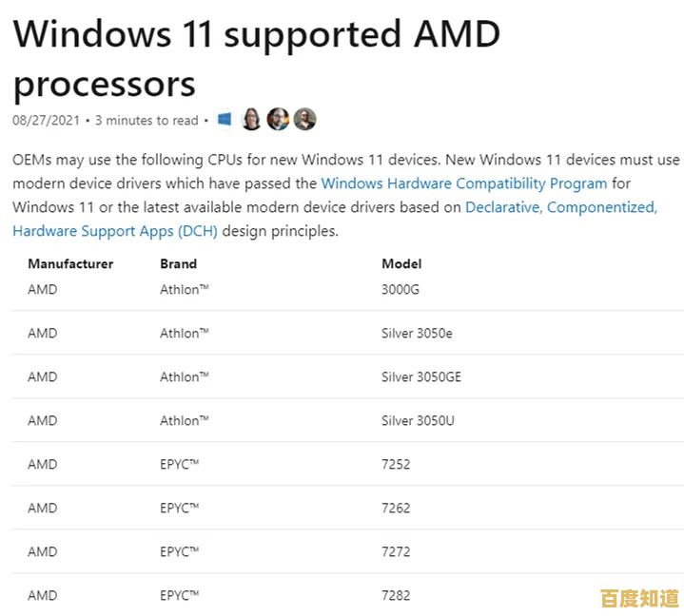Viewport: 684px width, 616px height.
Task: Open the first contributor avatar
Action: pyautogui.click(x=251, y=120)
